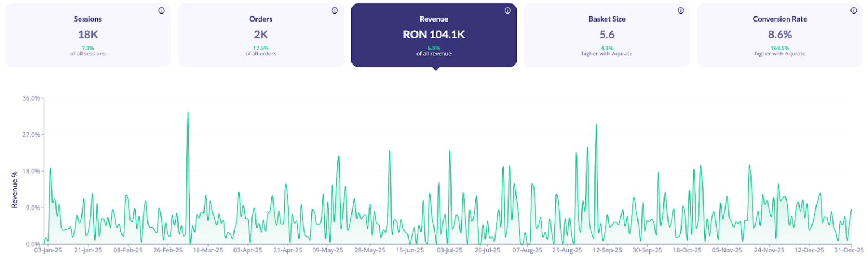Show info for the Basket Size metric
868x257 pixels.
pos(680,11)
